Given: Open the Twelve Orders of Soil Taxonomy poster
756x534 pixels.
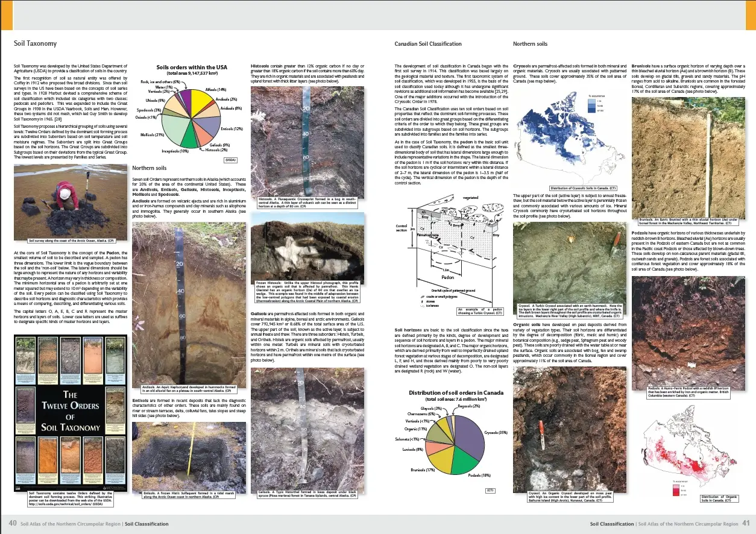Looking at the screenshot, I should pyautogui.click(x=70, y=413).
